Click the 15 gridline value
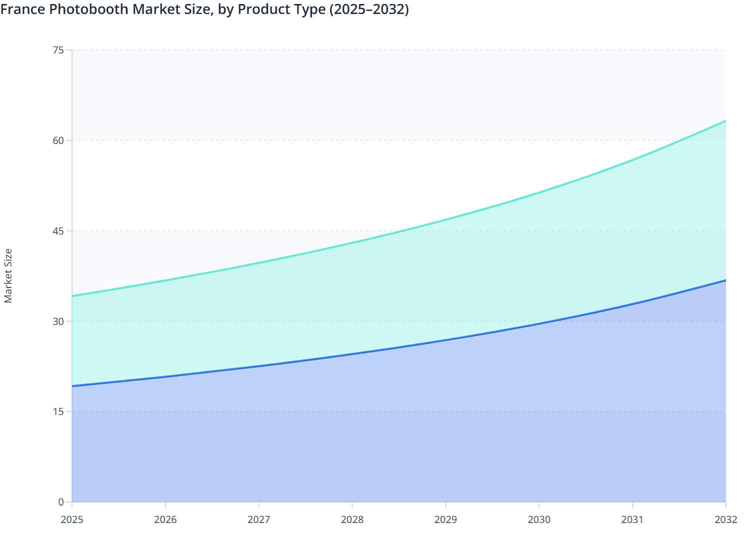 click(x=58, y=411)
